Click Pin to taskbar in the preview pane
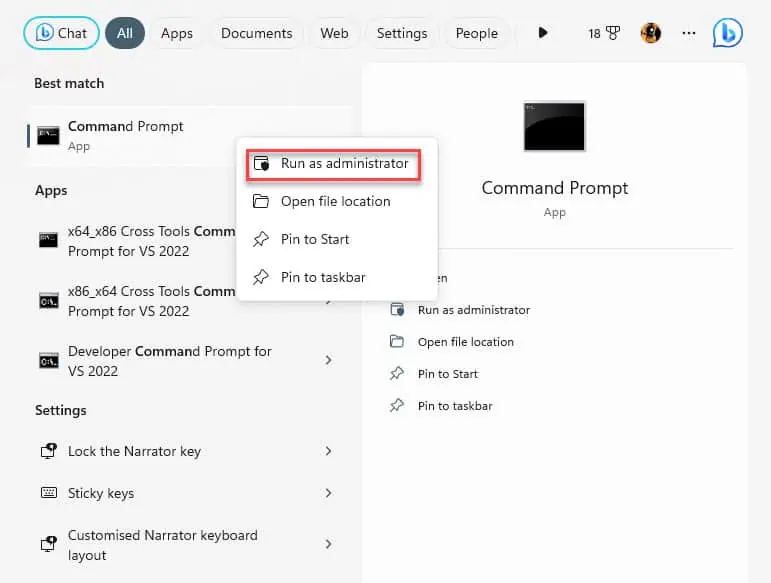 click(455, 406)
